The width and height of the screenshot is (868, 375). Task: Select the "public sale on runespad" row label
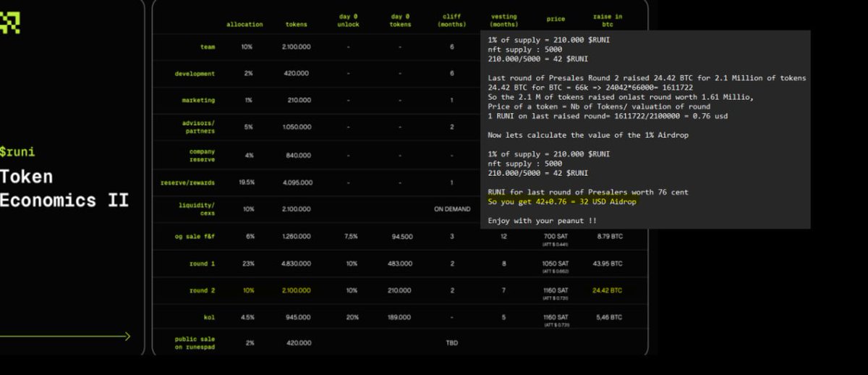pos(195,342)
